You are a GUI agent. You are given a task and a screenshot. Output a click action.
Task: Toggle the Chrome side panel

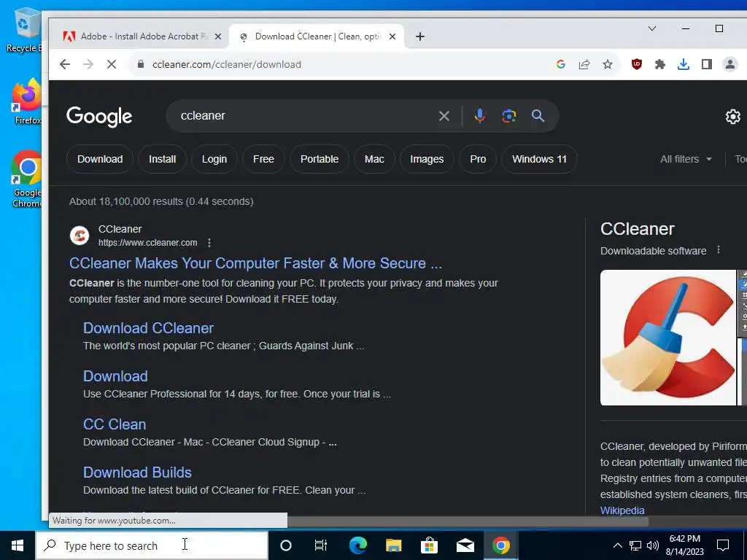(x=706, y=64)
